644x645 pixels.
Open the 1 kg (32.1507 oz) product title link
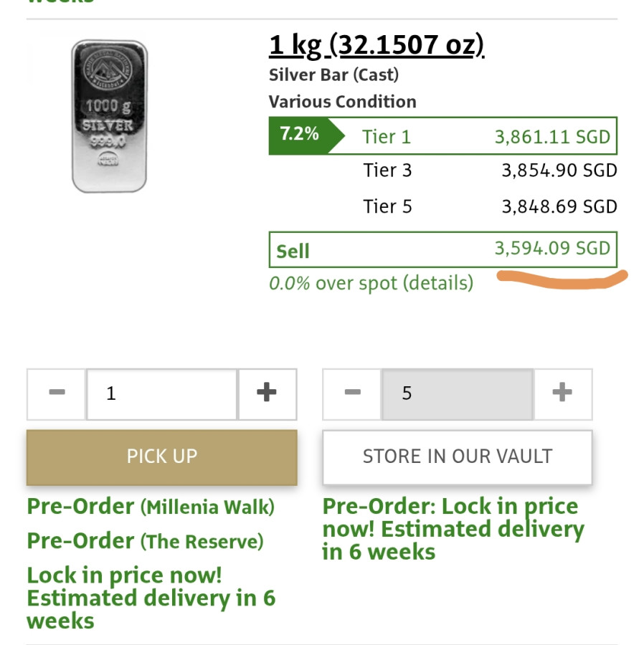tap(377, 47)
